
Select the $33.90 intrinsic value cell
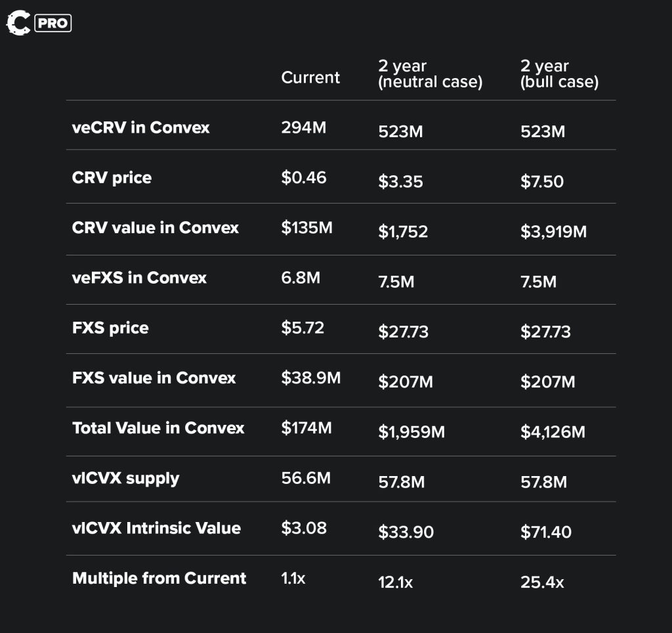tap(406, 532)
